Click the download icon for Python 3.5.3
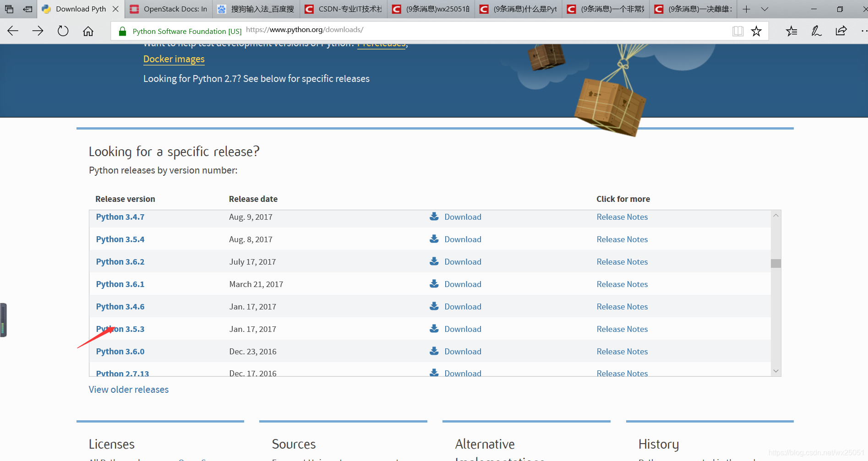The image size is (868, 461). [x=434, y=329]
